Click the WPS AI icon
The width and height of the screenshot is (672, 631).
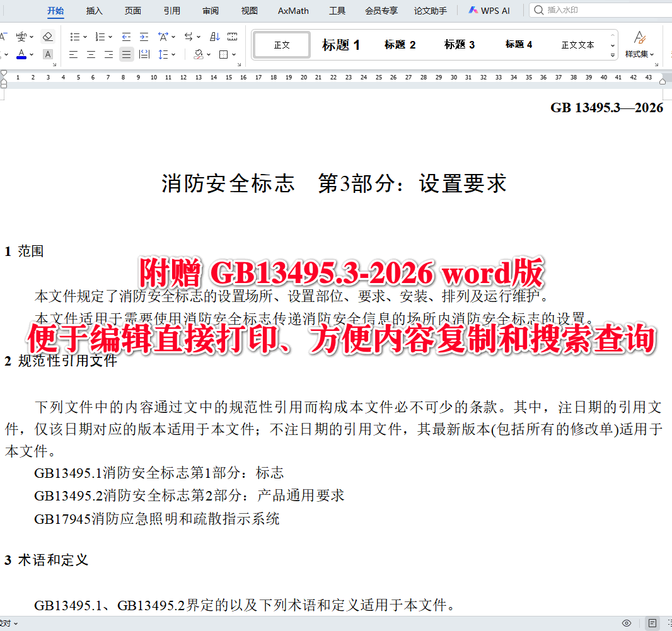472,10
